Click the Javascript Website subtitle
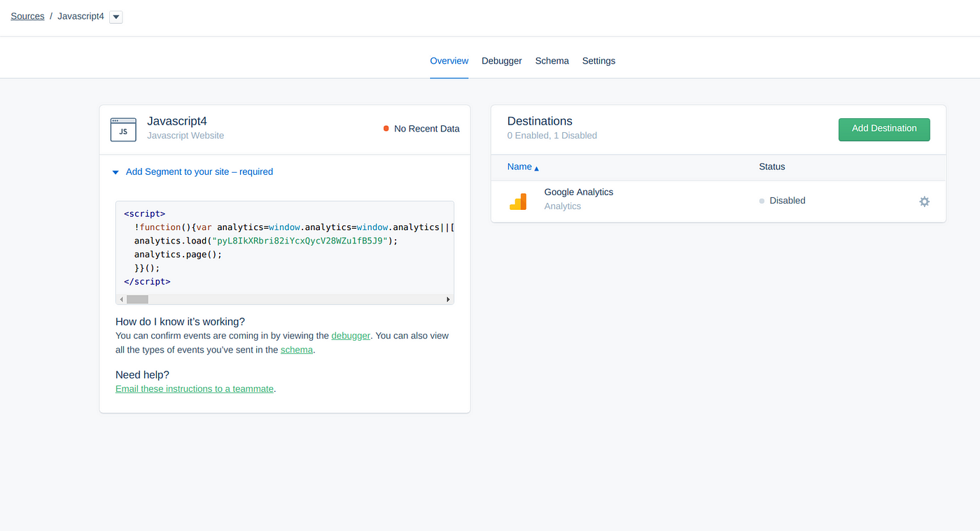 (185, 136)
